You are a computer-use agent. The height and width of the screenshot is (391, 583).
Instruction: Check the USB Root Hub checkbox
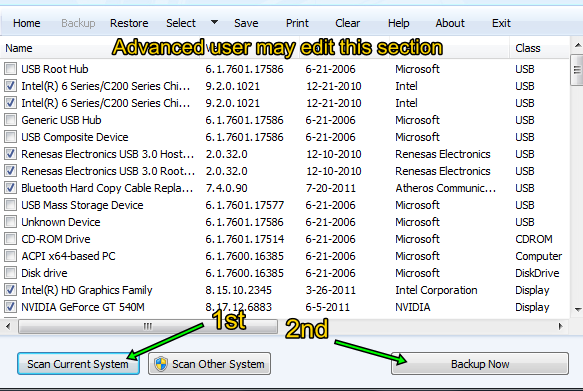pos(10,69)
